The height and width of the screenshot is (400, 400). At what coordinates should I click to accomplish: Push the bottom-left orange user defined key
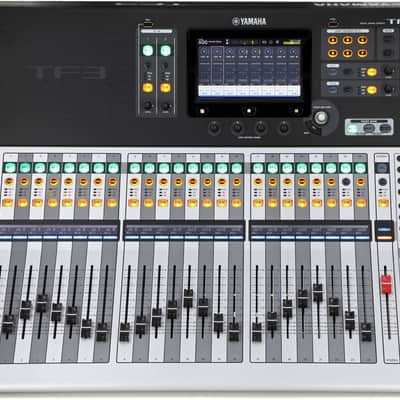[x=332, y=53]
